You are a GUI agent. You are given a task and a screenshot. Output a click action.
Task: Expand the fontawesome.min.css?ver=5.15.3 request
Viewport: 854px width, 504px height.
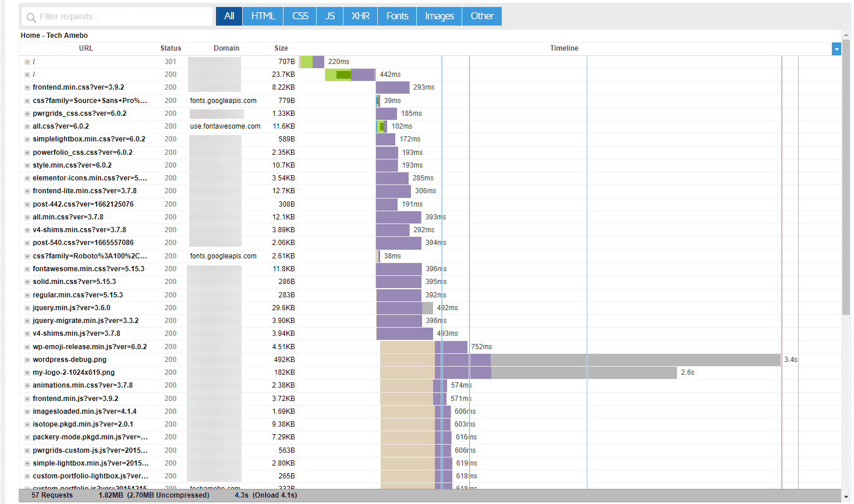tap(27, 269)
